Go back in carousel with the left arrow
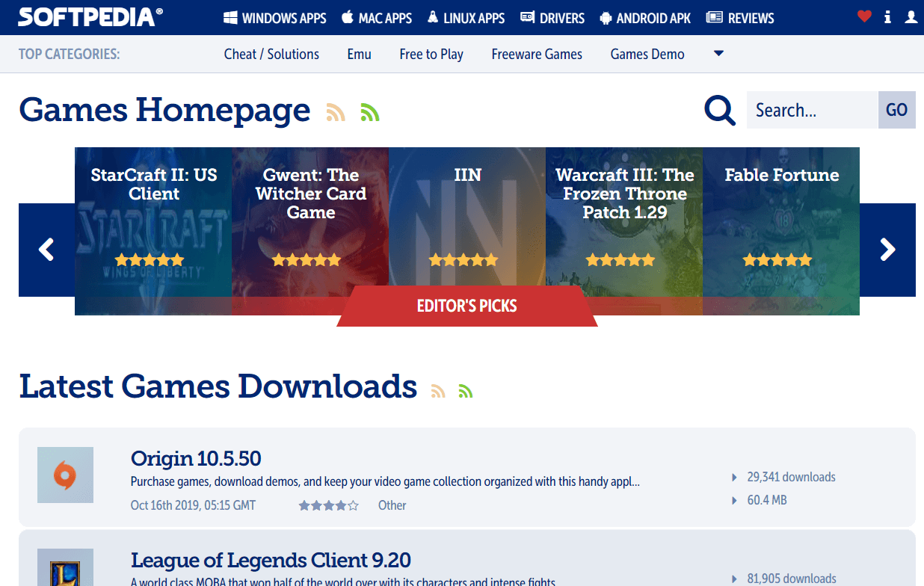 coord(46,250)
